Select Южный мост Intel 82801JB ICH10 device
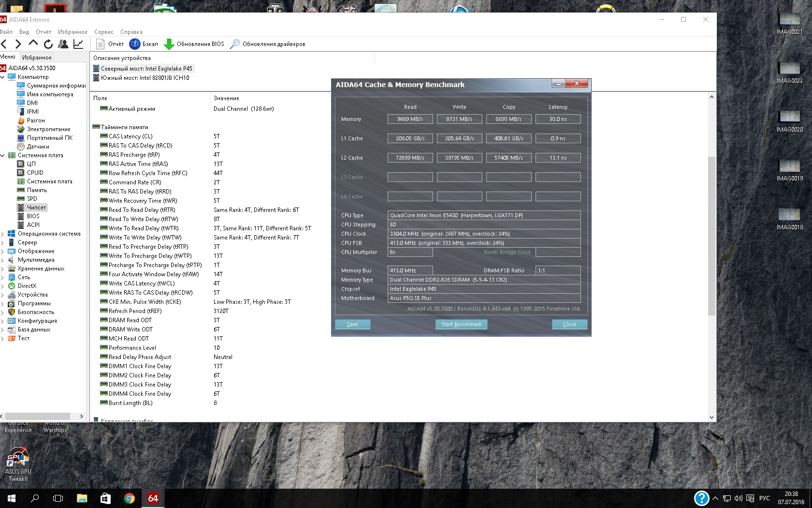 (141, 78)
